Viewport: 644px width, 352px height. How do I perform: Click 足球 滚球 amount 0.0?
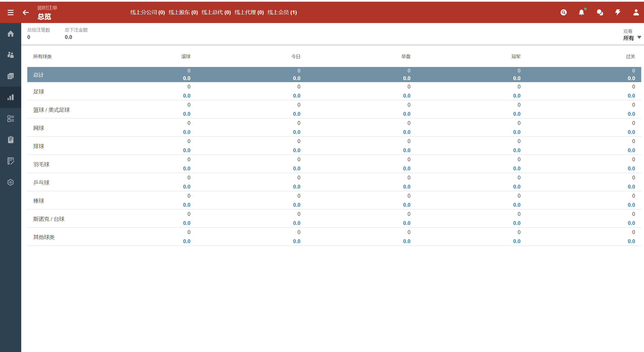pyautogui.click(x=187, y=96)
